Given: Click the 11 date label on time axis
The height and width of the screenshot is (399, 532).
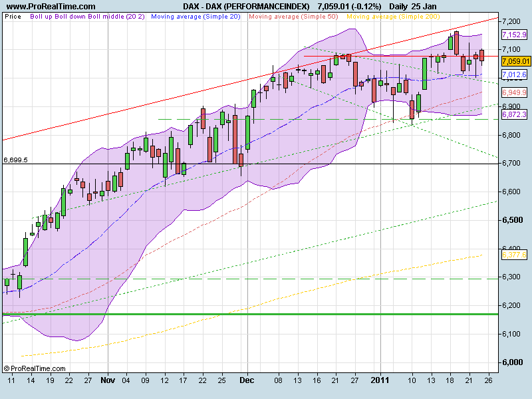Looking at the screenshot, I should pos(11,380).
